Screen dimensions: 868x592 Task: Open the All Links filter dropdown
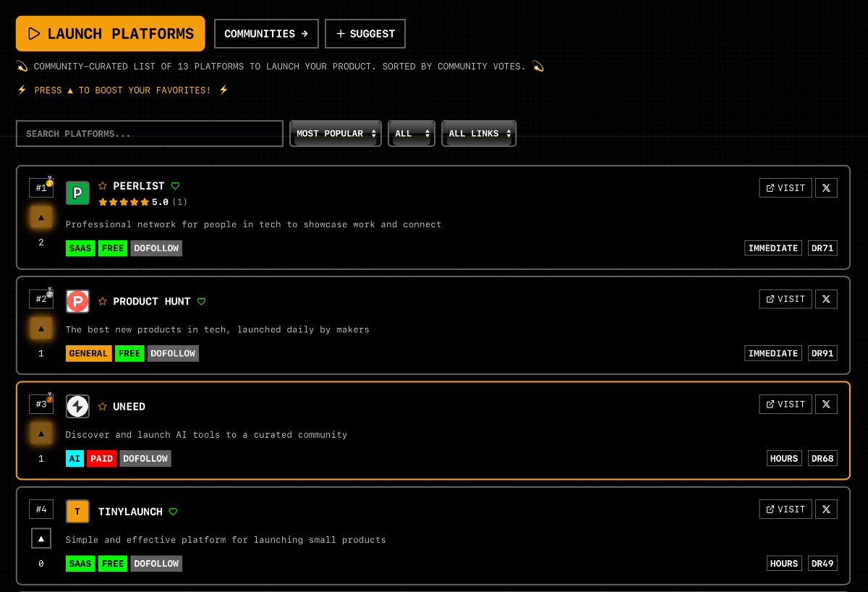click(479, 133)
